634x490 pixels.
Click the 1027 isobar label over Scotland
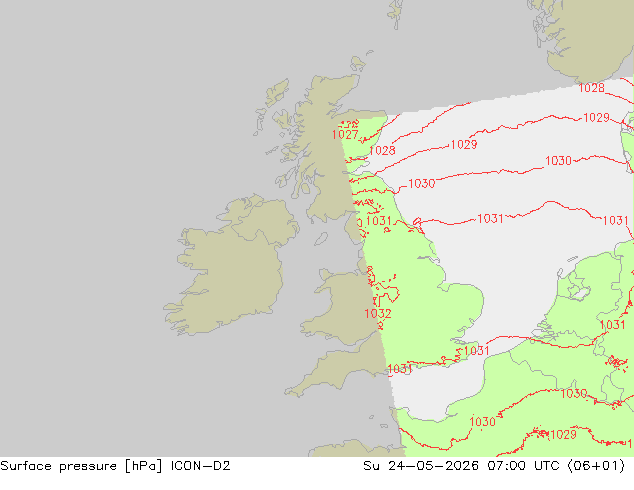coord(345,135)
